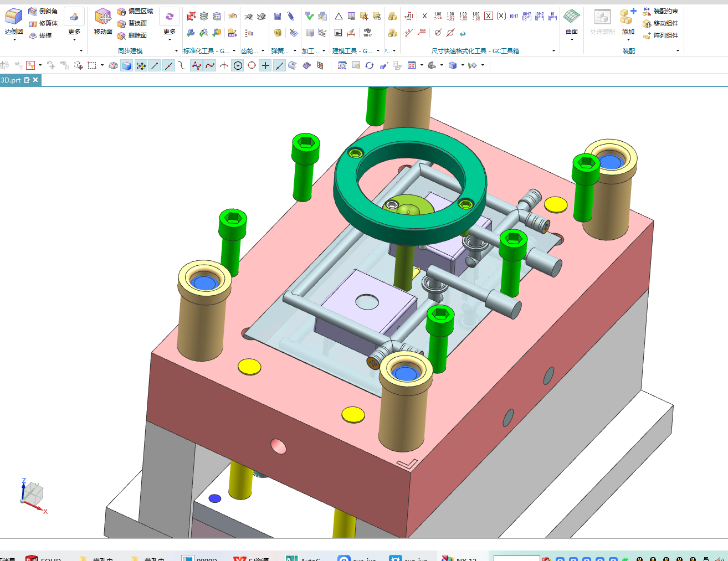This screenshot has width=728, height=561.
Task: Toggle the shaded cube snap option
Action: click(x=127, y=65)
